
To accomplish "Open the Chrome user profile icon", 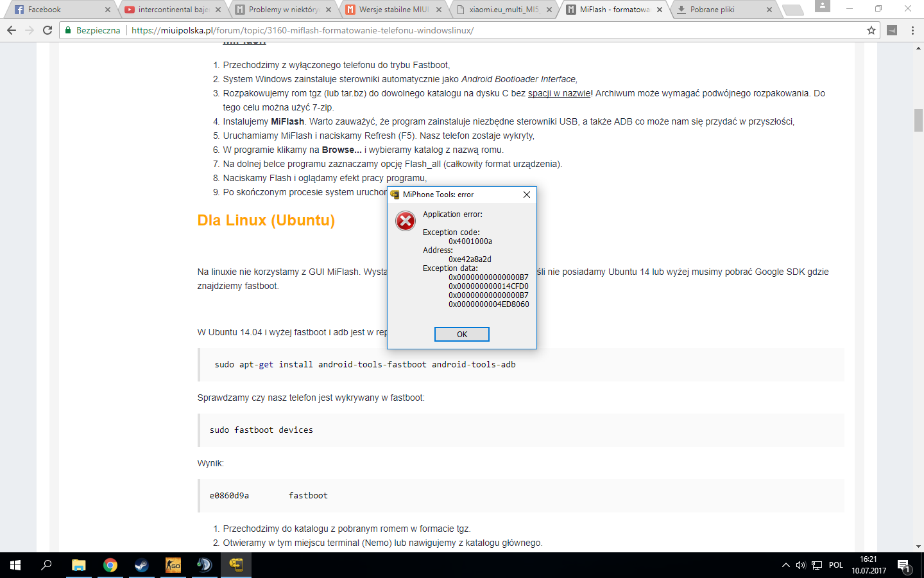I will pyautogui.click(x=822, y=6).
